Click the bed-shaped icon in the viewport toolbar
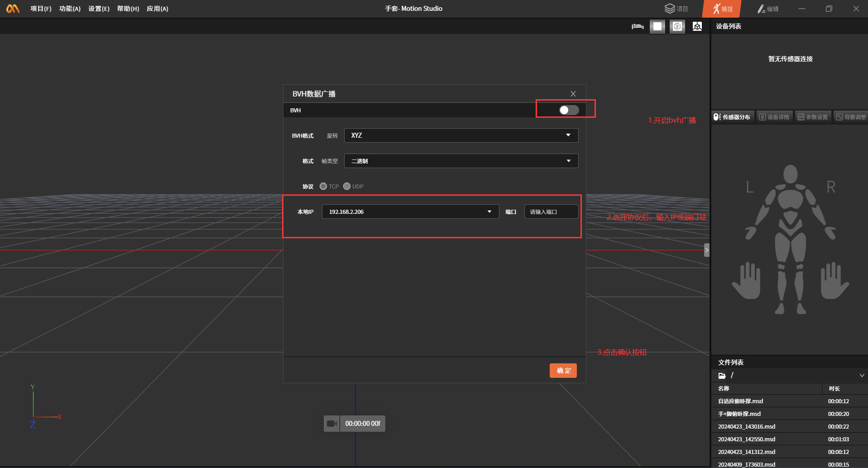This screenshot has height=468, width=868. [x=638, y=27]
